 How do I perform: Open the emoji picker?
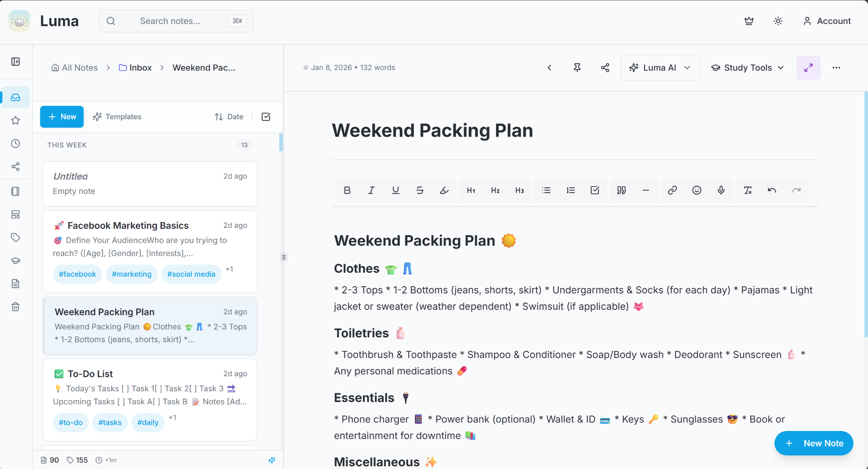pos(696,190)
